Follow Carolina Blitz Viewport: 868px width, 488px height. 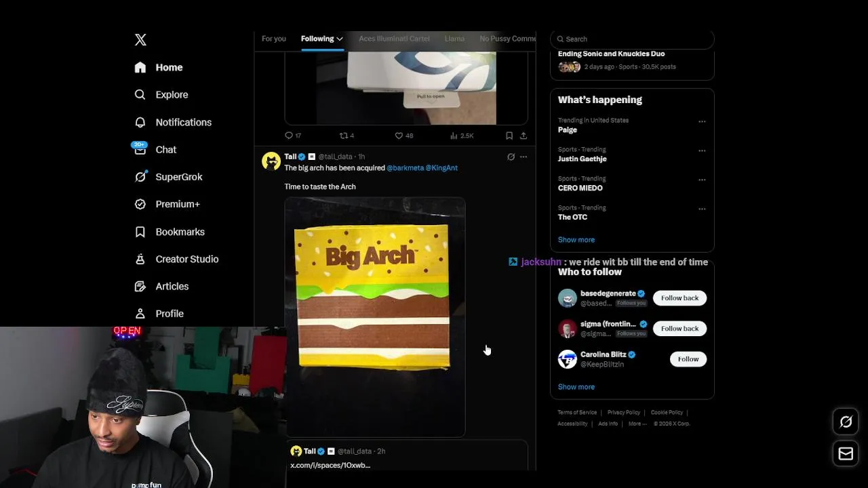[x=688, y=359]
